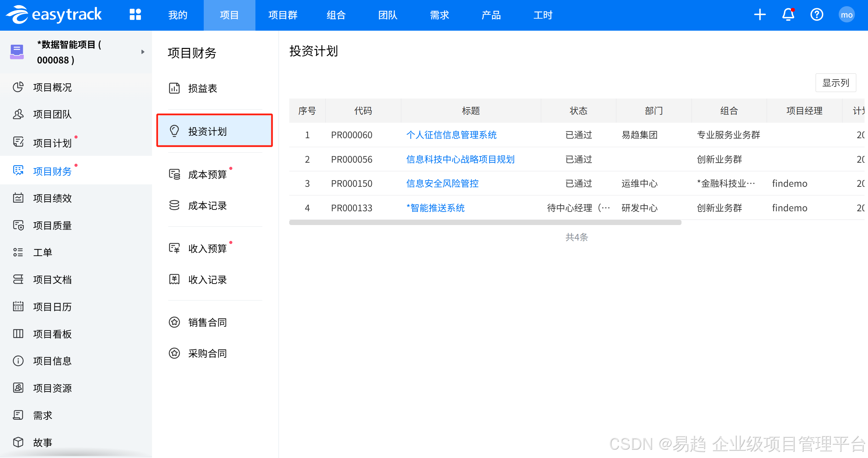Click the 销售合同 star badge icon
The image size is (868, 458).
point(174,322)
